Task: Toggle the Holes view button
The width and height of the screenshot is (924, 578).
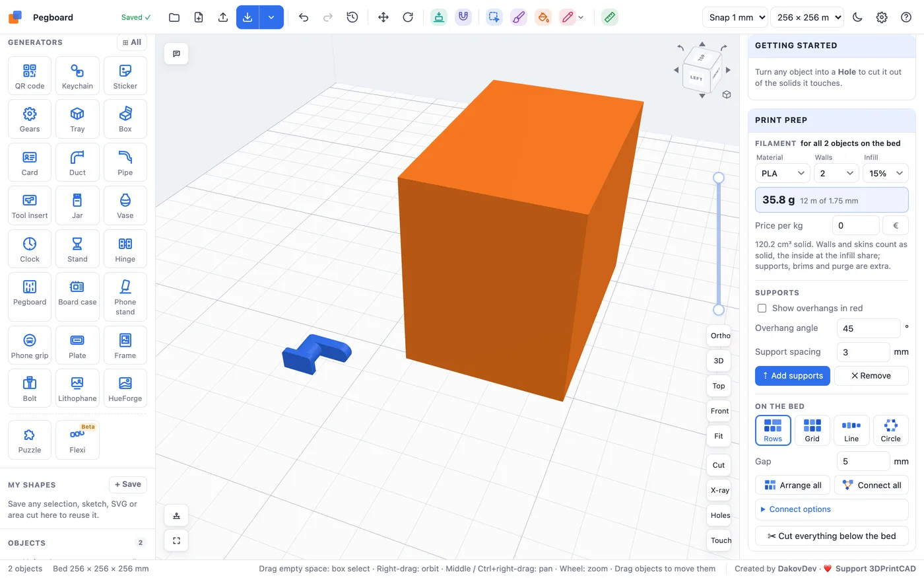Action: coord(719,515)
